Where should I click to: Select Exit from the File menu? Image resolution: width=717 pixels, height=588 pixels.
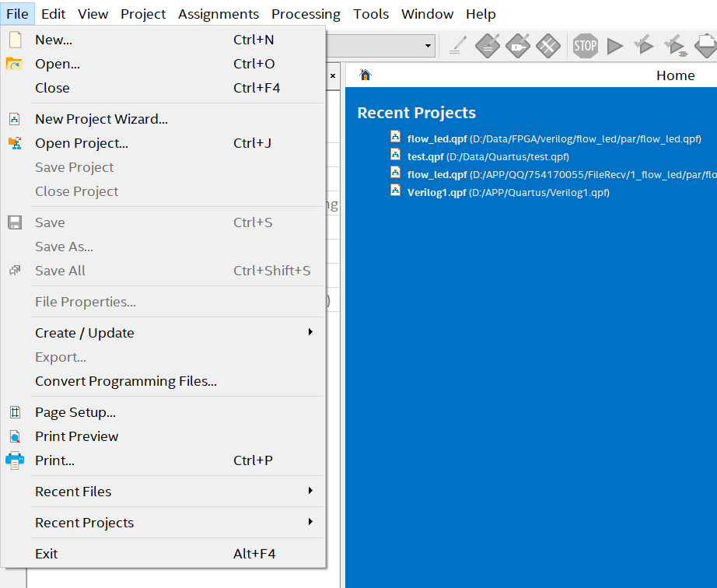[x=47, y=554]
